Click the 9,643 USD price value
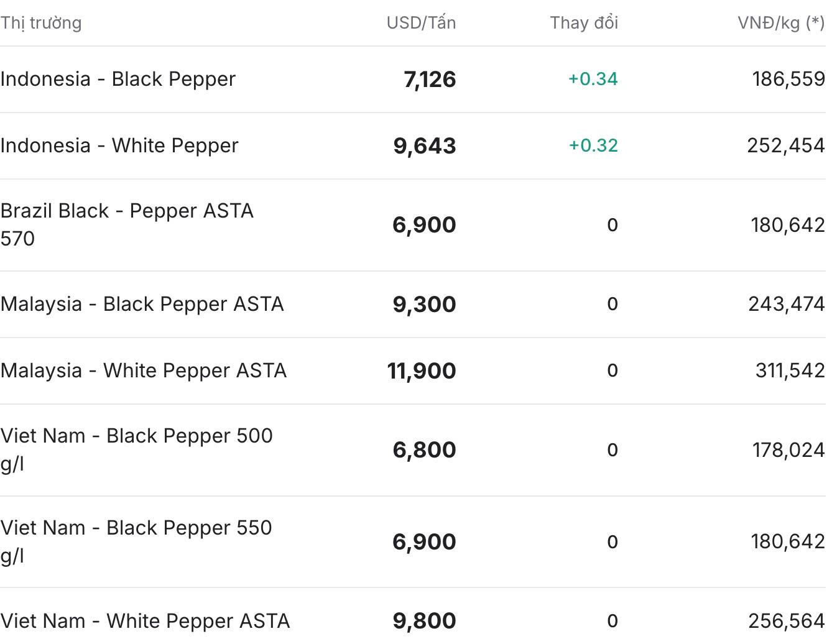The height and width of the screenshot is (644, 832). point(425,146)
